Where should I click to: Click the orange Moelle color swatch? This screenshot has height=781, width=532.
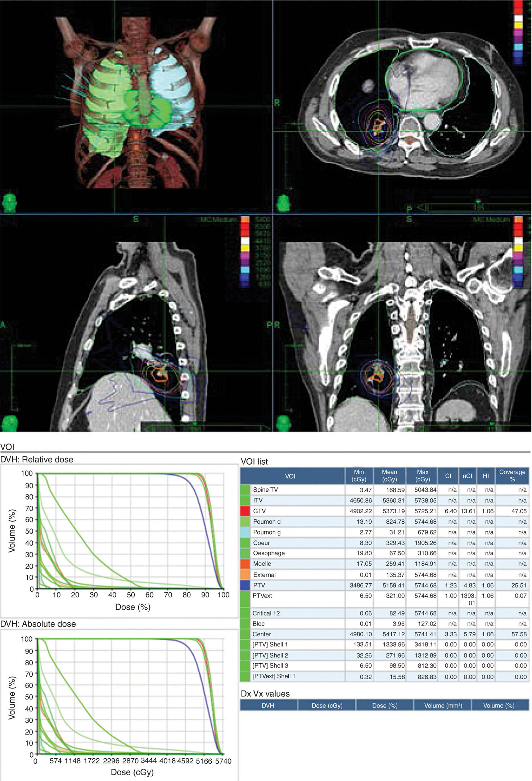(x=245, y=564)
